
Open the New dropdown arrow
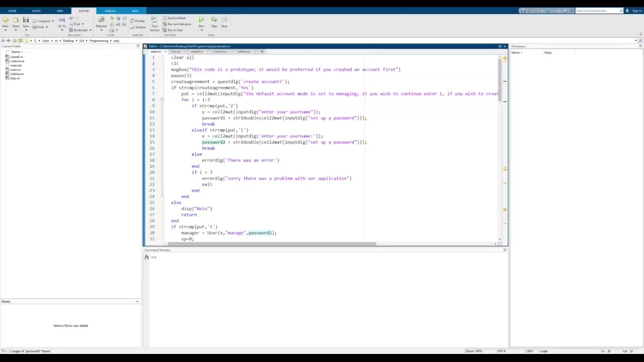(6, 30)
